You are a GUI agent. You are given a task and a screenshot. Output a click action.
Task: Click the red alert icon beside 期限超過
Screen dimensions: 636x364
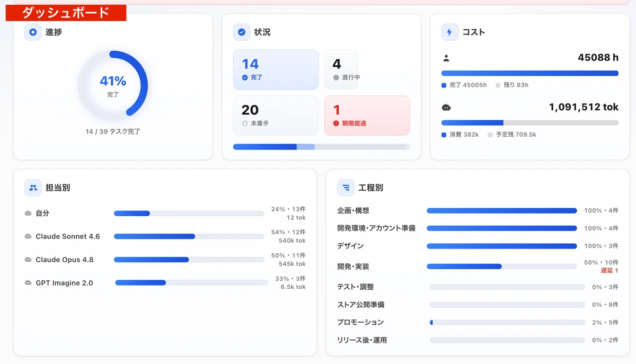point(336,123)
